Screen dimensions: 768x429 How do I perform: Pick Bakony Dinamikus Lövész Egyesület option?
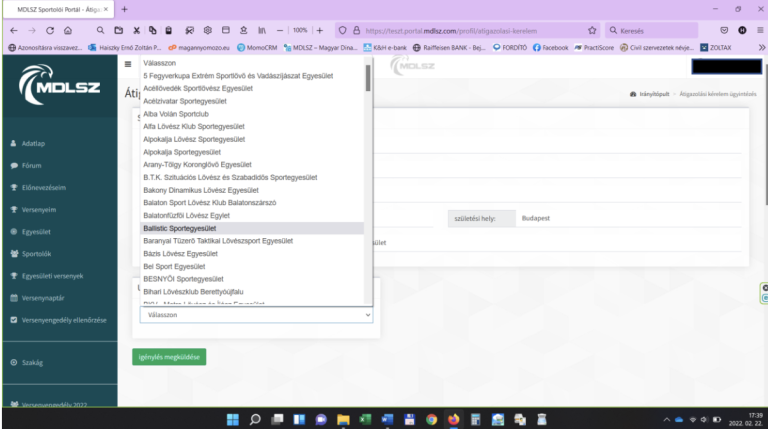[201, 190]
